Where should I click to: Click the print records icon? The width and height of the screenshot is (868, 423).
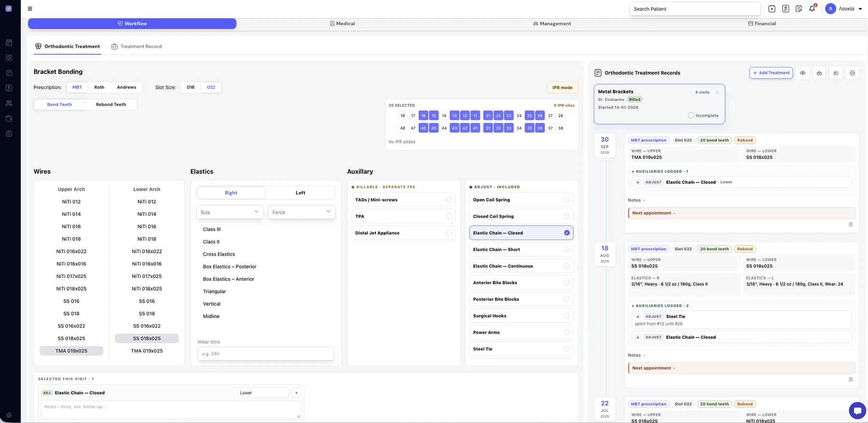pyautogui.click(x=852, y=73)
